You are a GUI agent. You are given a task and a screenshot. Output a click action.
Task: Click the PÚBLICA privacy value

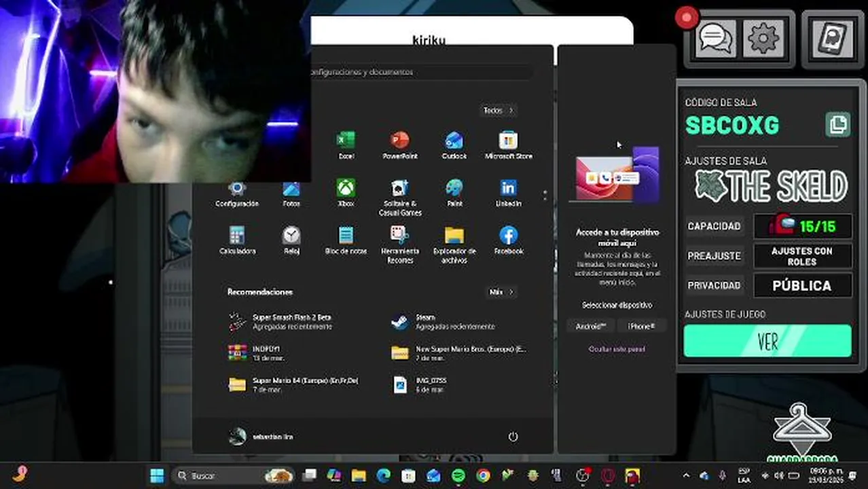click(802, 286)
